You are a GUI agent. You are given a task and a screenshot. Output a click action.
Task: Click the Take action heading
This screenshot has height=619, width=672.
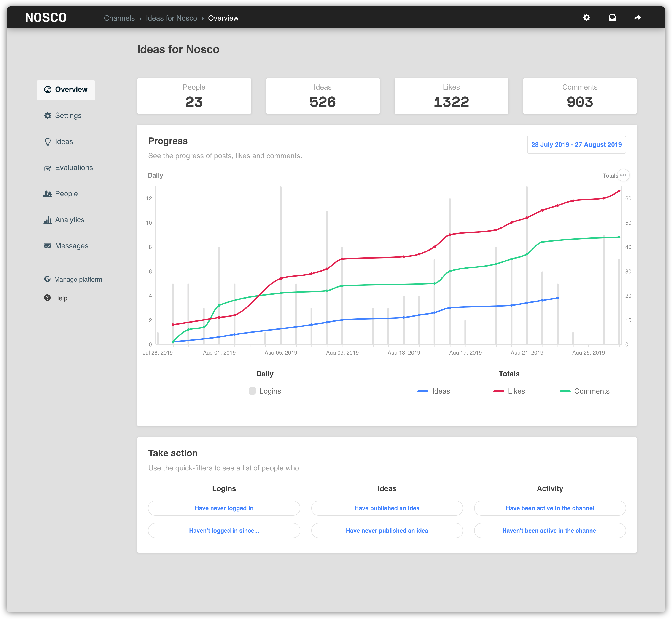click(173, 453)
